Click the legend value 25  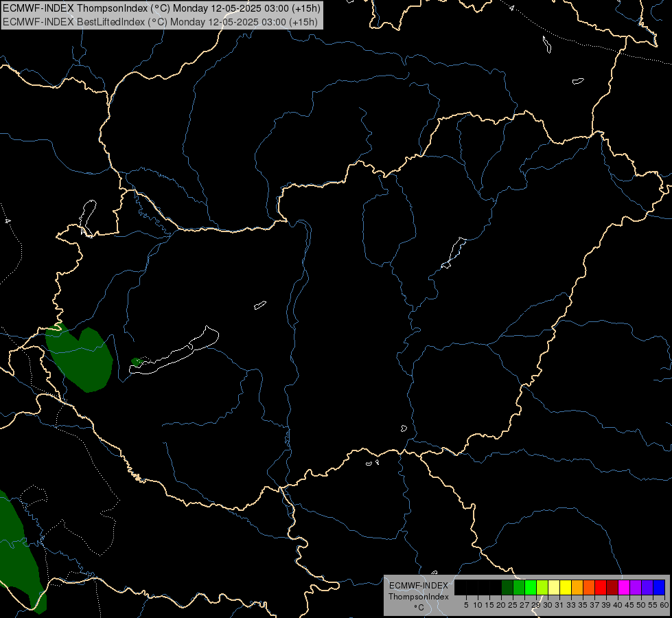point(513,605)
